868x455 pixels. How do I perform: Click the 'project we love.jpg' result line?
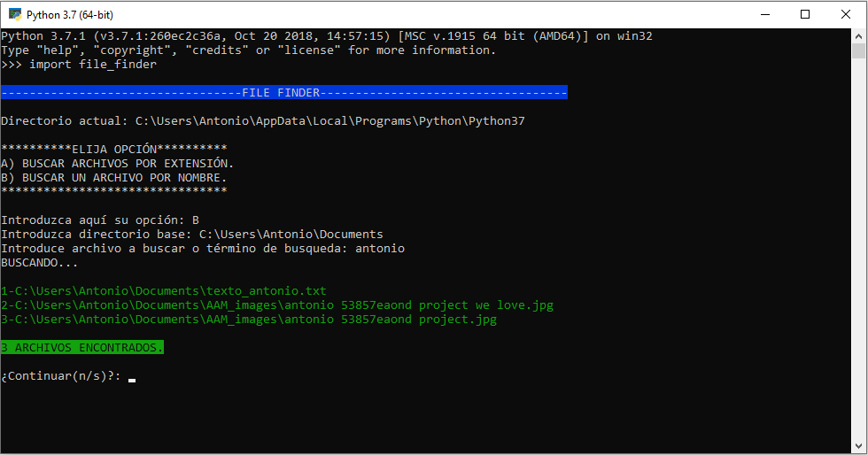(x=277, y=305)
